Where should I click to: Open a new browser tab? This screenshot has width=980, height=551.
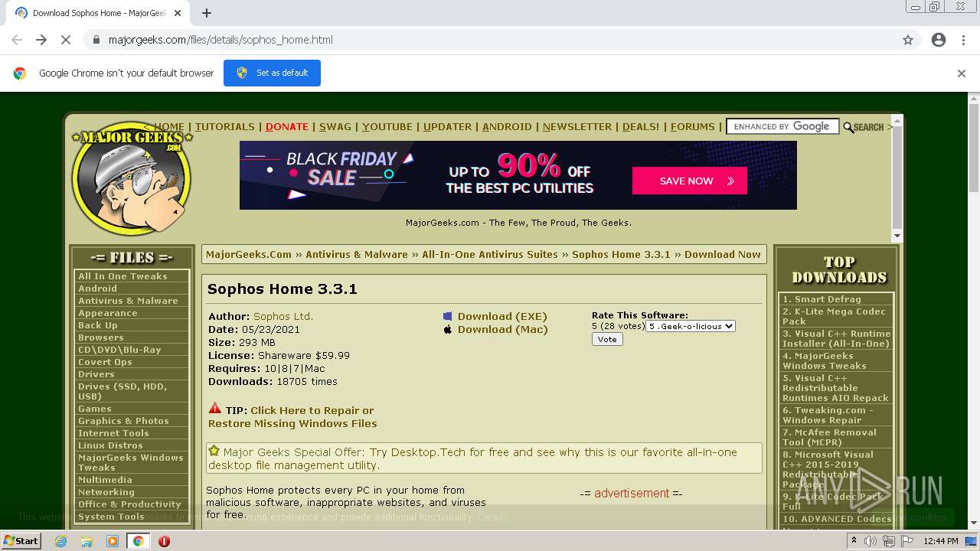coord(207,13)
